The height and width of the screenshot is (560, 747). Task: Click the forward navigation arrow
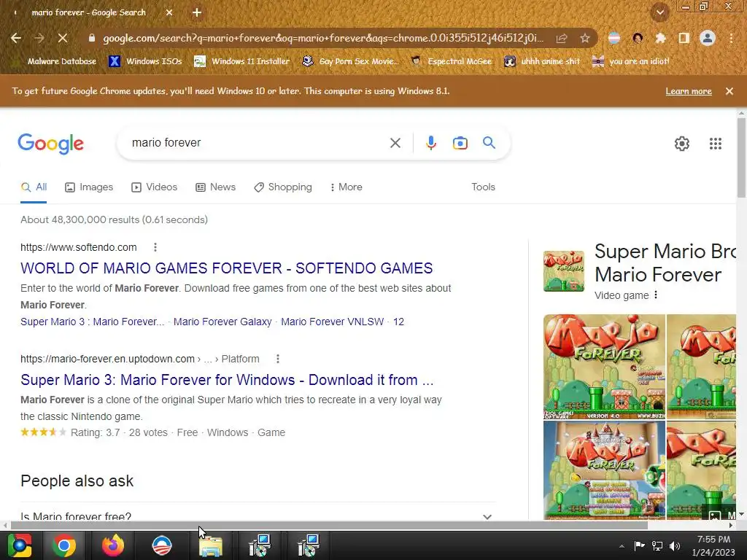tap(39, 38)
